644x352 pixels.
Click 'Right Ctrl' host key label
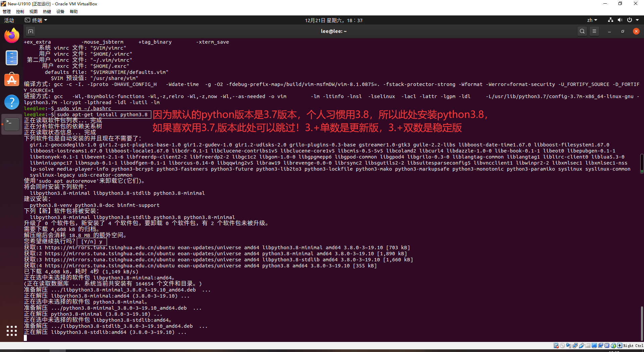pyautogui.click(x=633, y=346)
